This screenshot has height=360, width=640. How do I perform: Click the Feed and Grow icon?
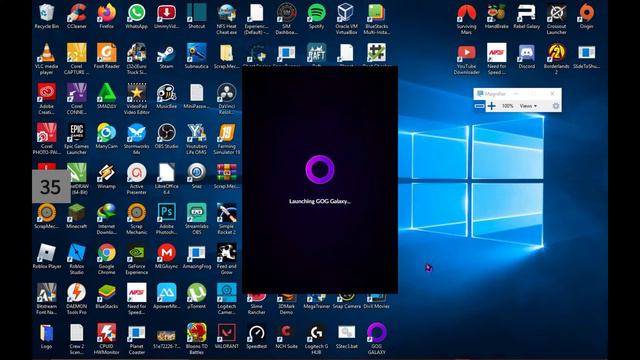227,259
